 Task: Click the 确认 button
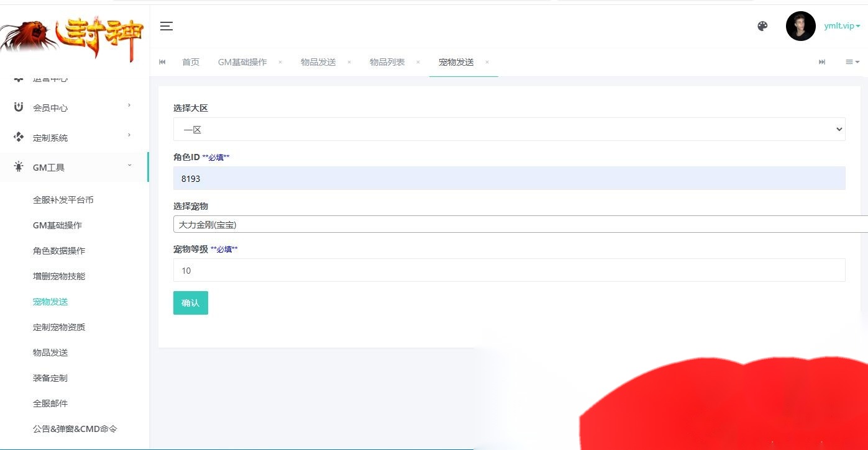click(x=191, y=303)
